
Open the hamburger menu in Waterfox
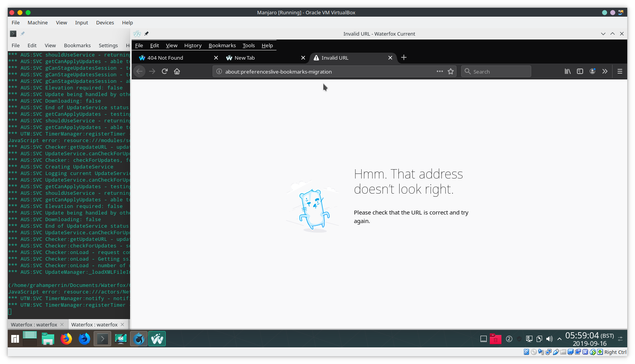click(x=620, y=71)
